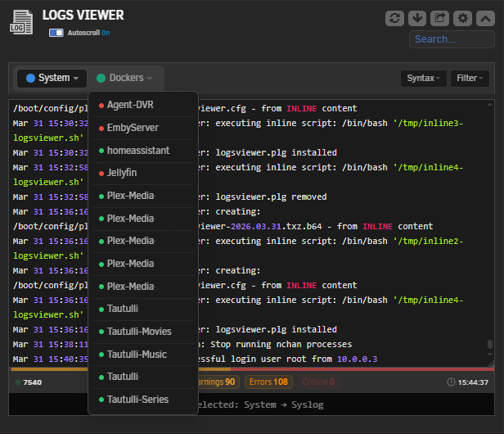This screenshot has width=504, height=434.
Task: Choose Tautulli-Series from the list
Action: pyautogui.click(x=143, y=400)
